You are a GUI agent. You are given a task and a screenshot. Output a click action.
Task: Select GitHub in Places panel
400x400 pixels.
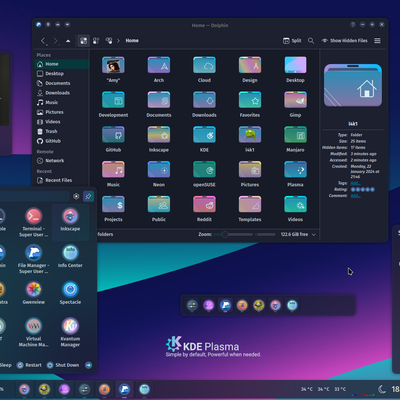tap(62, 141)
